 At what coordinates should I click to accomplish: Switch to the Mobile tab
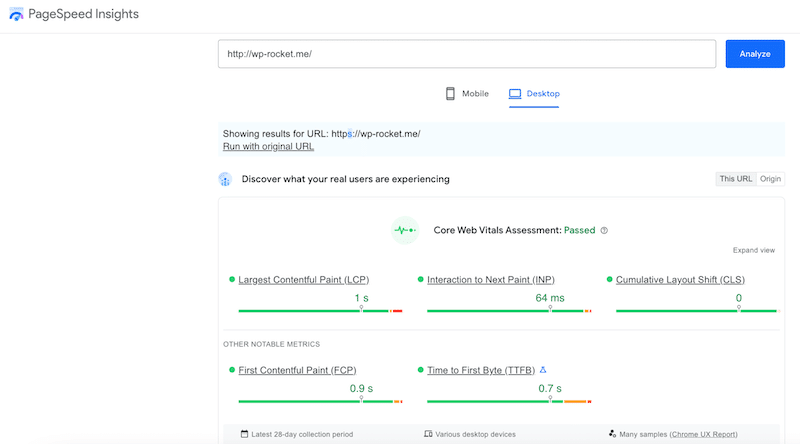(x=467, y=94)
